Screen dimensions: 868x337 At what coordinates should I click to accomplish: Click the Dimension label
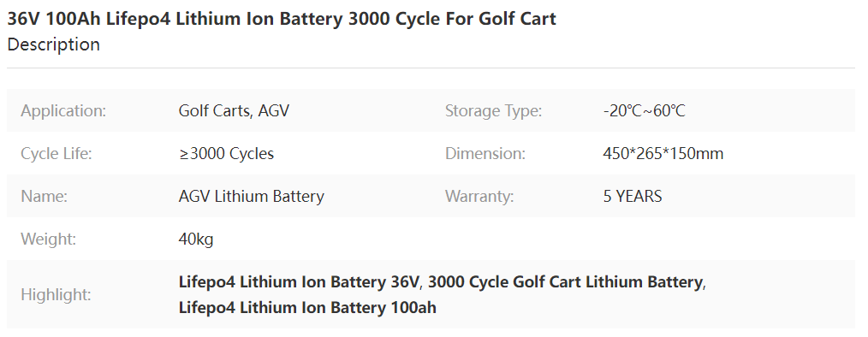(485, 153)
